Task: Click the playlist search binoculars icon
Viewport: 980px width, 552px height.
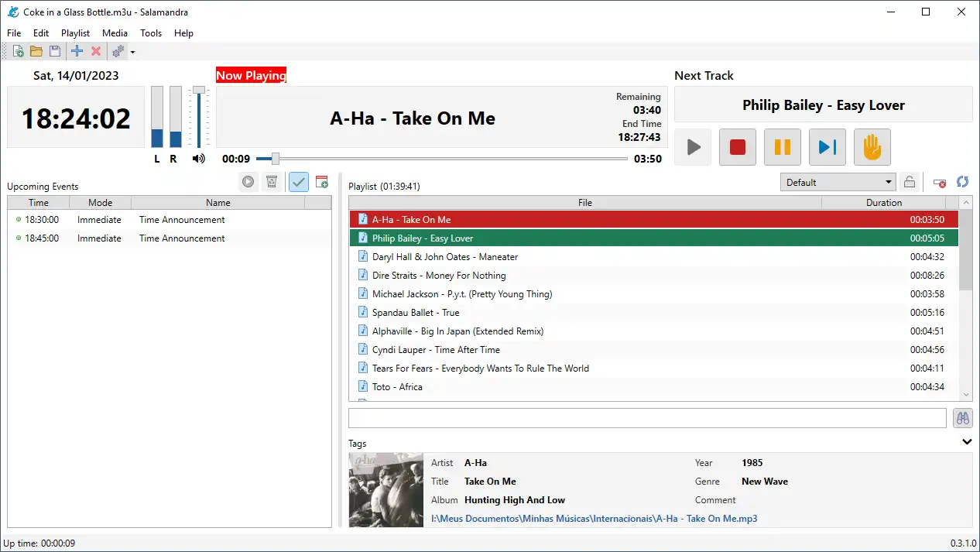Action: pyautogui.click(x=962, y=418)
